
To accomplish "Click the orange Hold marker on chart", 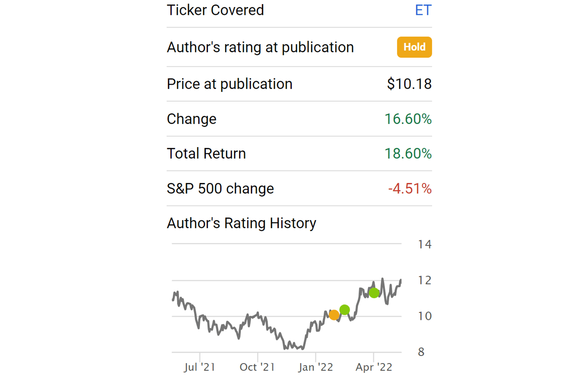I will (334, 315).
